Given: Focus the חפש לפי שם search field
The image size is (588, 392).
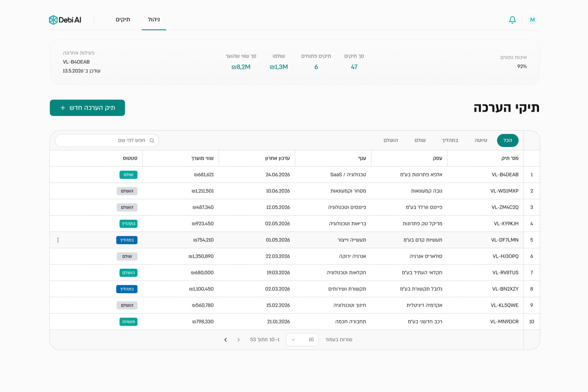Looking at the screenshot, I should pyautogui.click(x=107, y=140).
